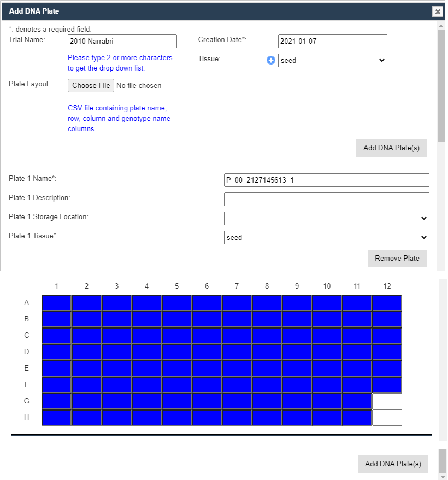Click the scrollbar down arrow at bottom right
This screenshot has width=448, height=480.
coord(443,476)
